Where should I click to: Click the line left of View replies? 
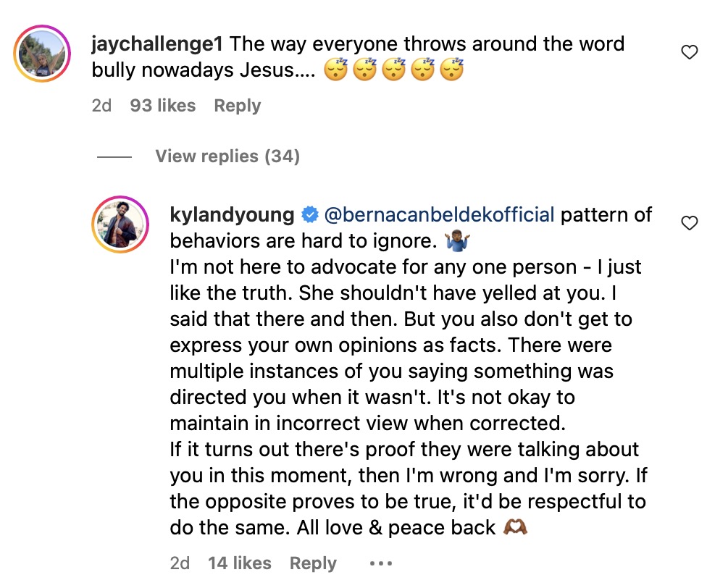[x=114, y=156]
